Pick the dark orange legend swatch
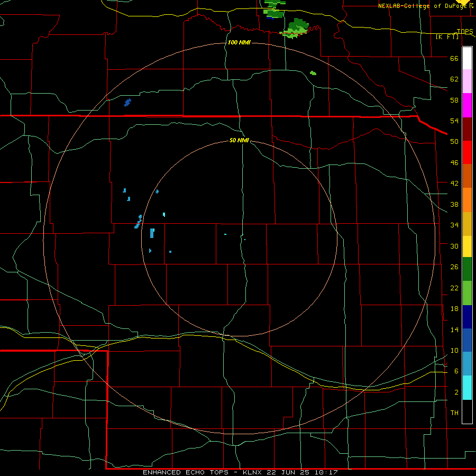This screenshot has height=476, width=476. (467, 176)
